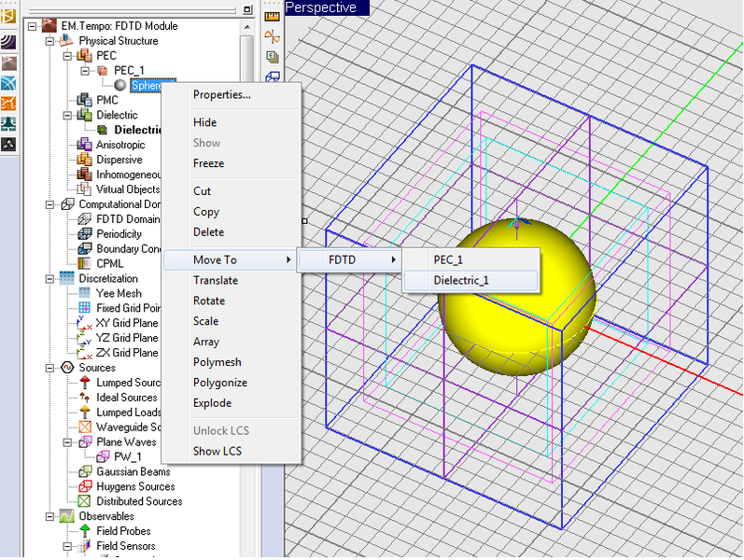Click the ruler measure tool icon
744x560 pixels.
click(273, 16)
